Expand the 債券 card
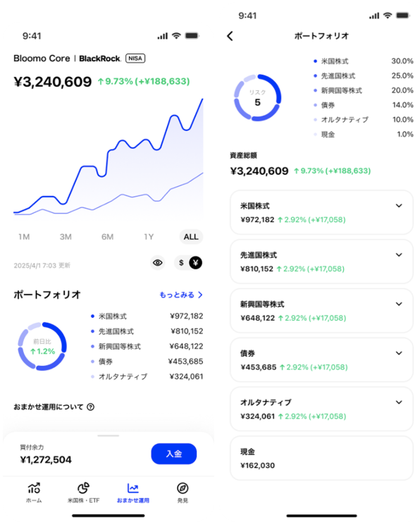420x530 pixels. (399, 353)
